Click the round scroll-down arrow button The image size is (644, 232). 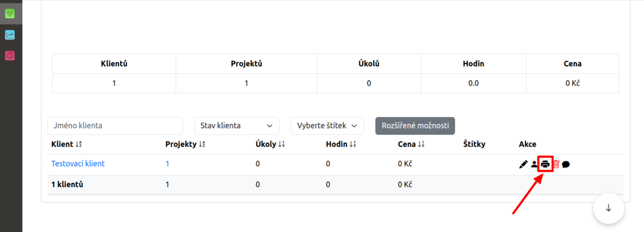coord(608,208)
